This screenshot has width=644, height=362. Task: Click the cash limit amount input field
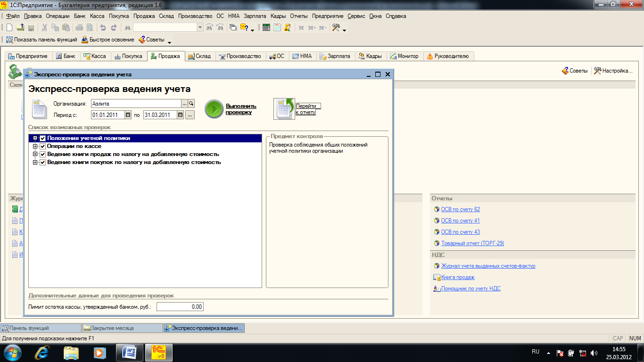[x=180, y=307]
